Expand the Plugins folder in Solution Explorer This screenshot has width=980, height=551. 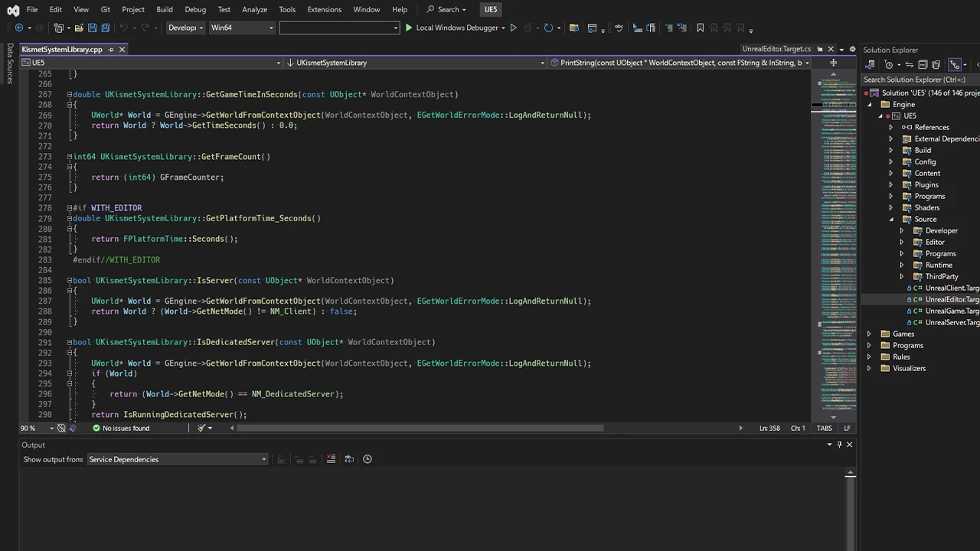tap(890, 184)
